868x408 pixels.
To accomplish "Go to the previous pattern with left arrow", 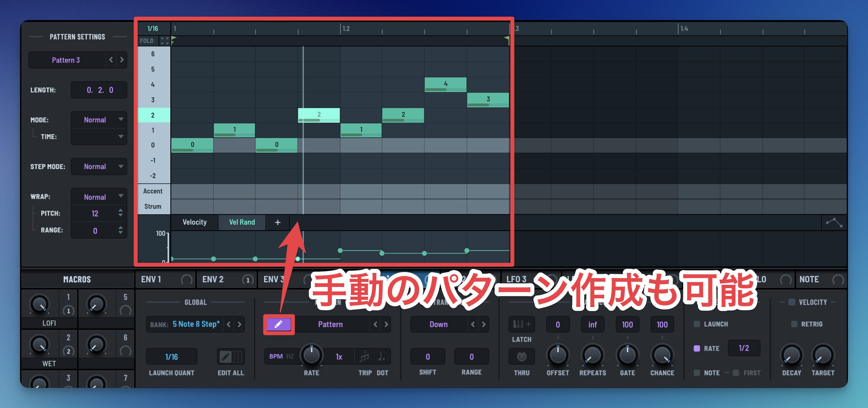I will pyautogui.click(x=111, y=60).
